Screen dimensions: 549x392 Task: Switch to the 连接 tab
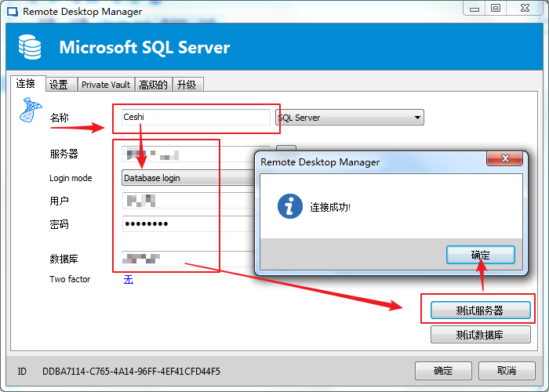pyautogui.click(x=27, y=84)
